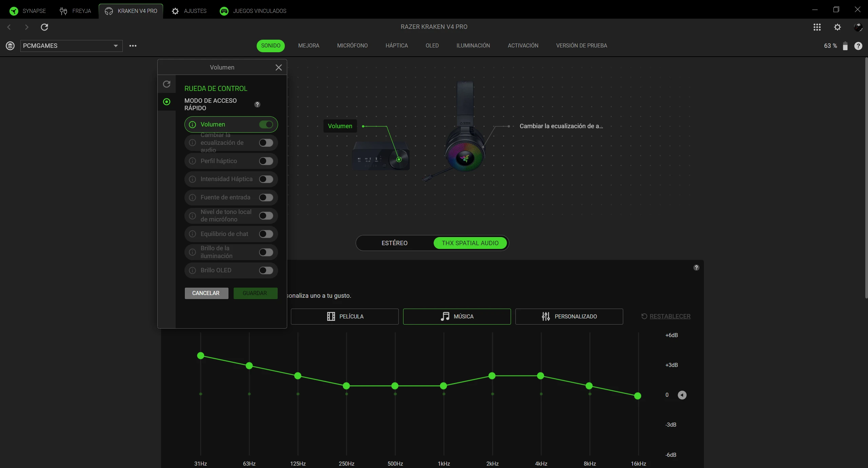Click the Cambiar la ecualización de a… label
Screen dimensions: 868x468
(x=561, y=126)
